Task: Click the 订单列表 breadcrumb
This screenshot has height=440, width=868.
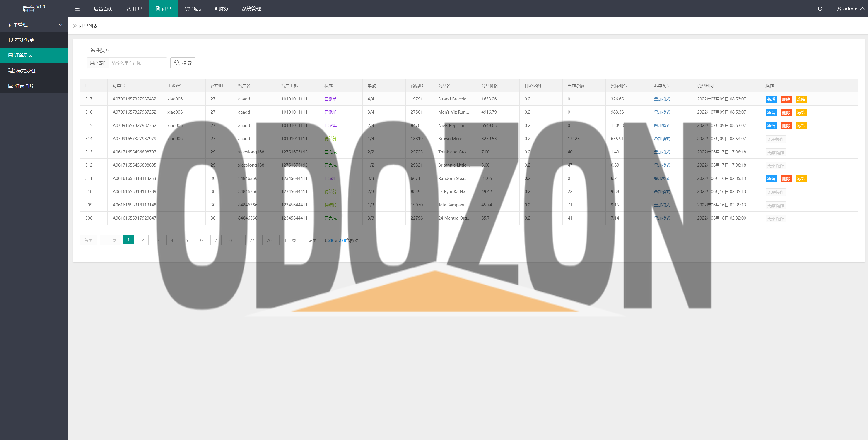Action: 88,26
